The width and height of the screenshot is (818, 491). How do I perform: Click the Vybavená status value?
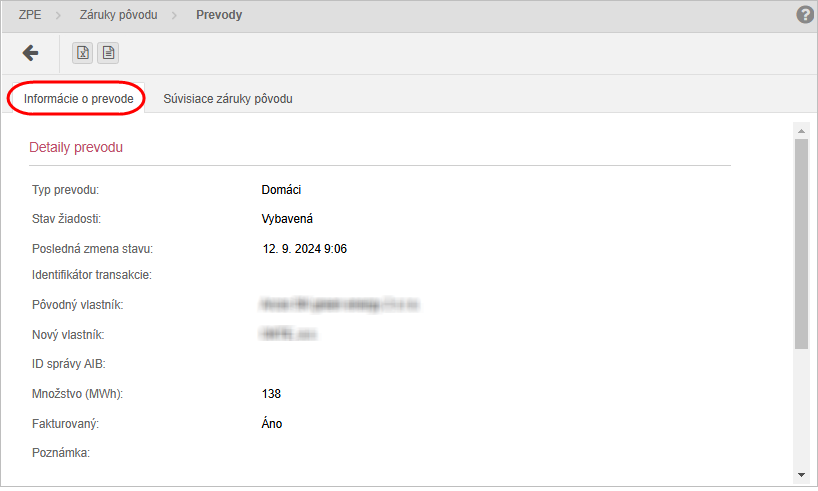coord(288,219)
